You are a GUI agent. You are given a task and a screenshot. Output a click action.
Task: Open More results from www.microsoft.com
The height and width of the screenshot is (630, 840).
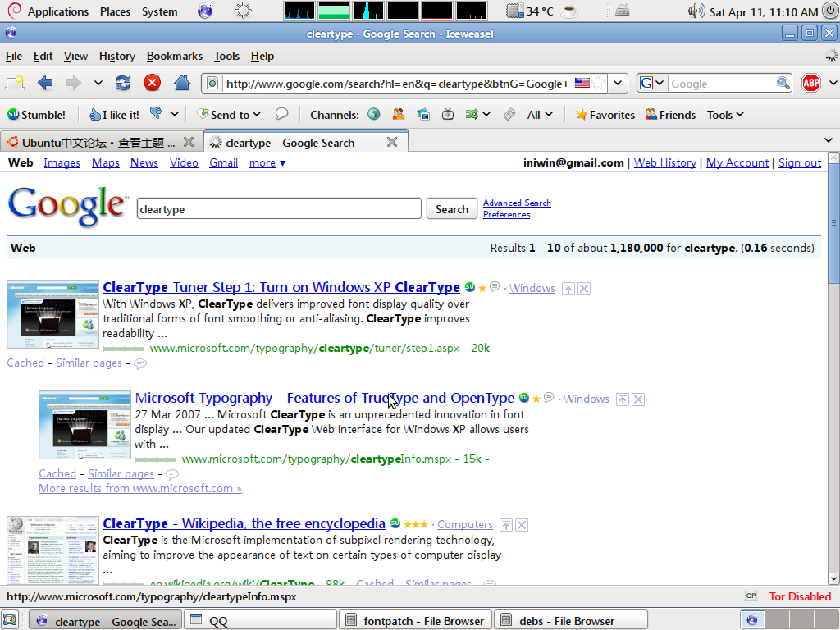[x=139, y=488]
